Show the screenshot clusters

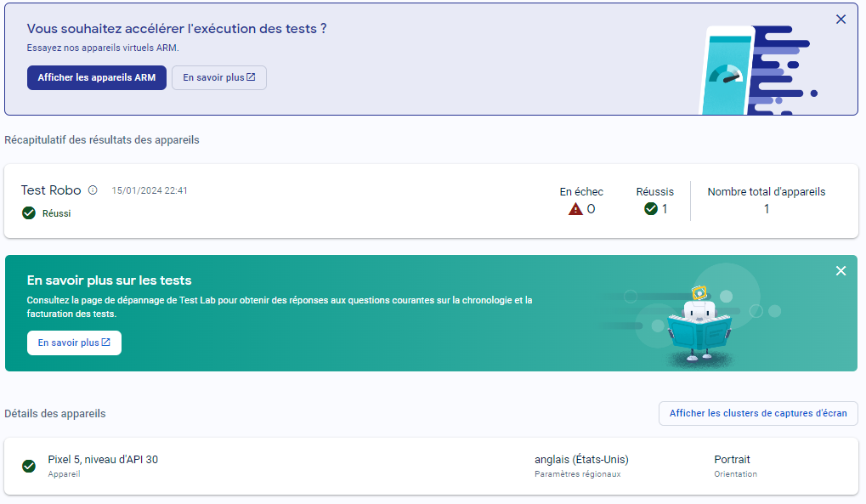click(757, 413)
